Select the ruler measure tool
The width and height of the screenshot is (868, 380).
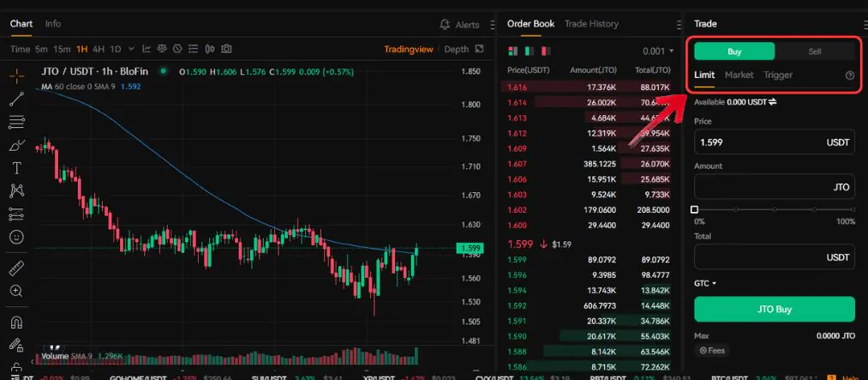pyautogui.click(x=16, y=268)
